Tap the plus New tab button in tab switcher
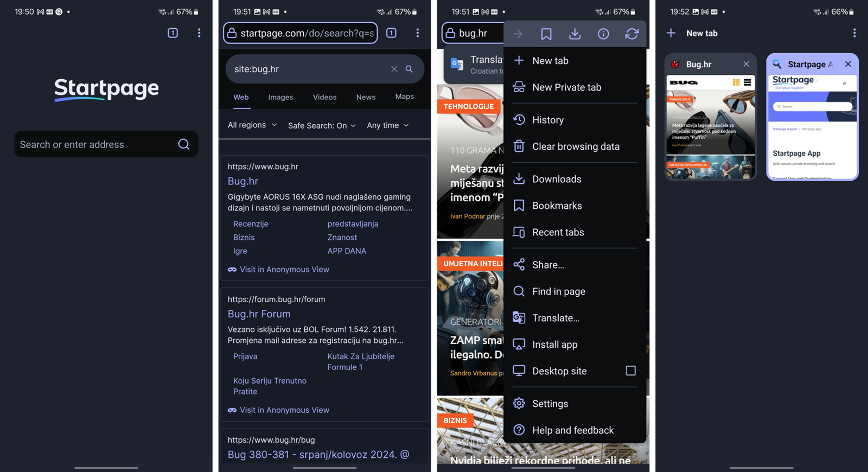Image resolution: width=868 pixels, height=472 pixels. [671, 33]
